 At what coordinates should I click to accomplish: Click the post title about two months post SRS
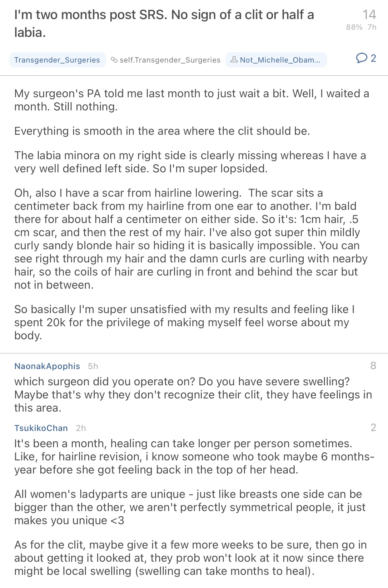pos(164,23)
